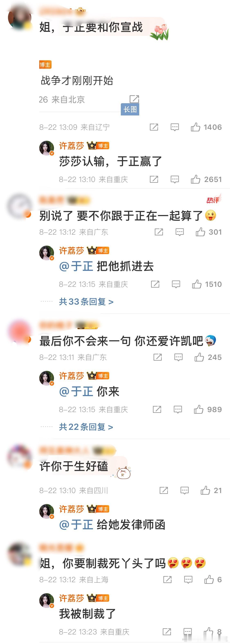This screenshot has height=644, width=230.
Task: Reply to the 13:09 辽宁 comment
Action: 175,127
